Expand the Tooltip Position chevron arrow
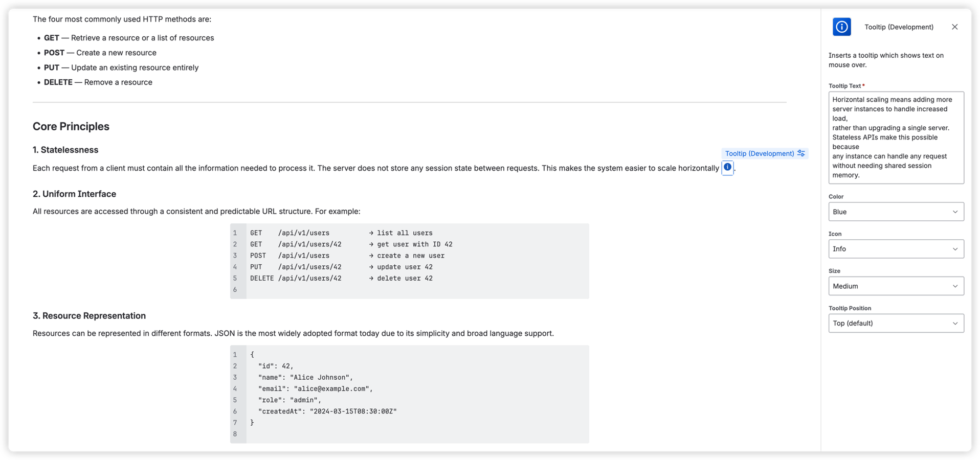 pos(955,323)
